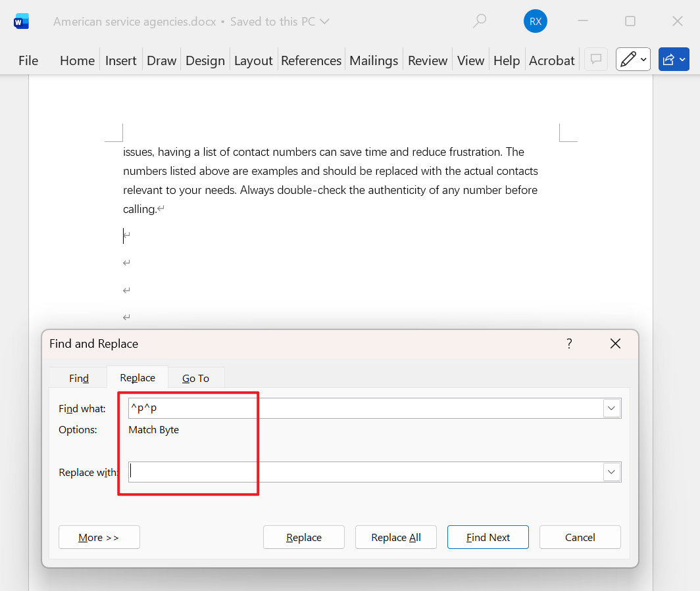The width and height of the screenshot is (700, 591).
Task: Click the Replace All button
Action: pos(395,537)
